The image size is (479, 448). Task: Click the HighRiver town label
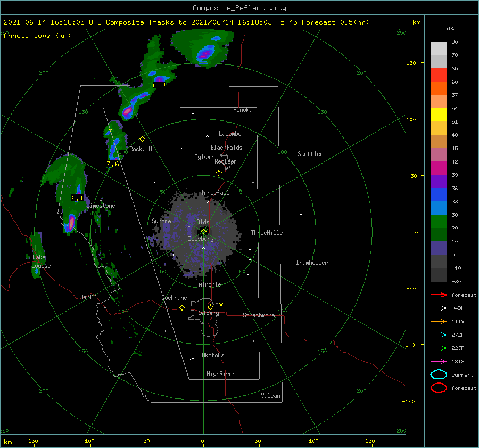pyautogui.click(x=221, y=374)
